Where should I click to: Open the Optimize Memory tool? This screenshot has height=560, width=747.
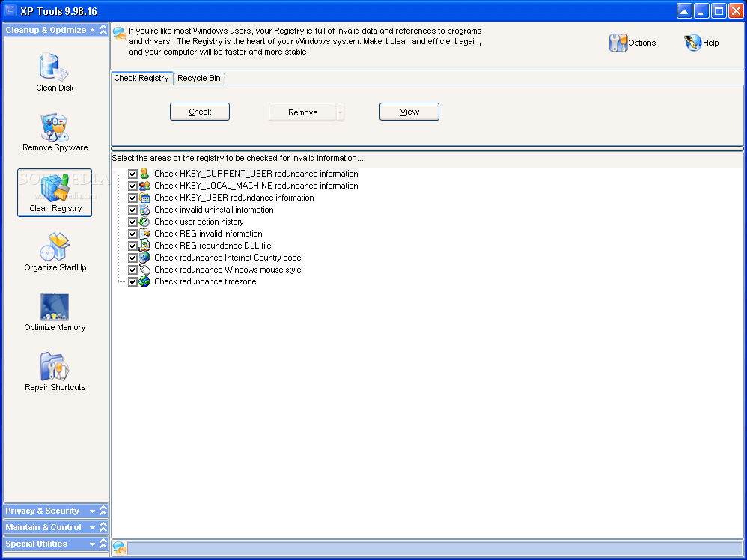(x=55, y=312)
